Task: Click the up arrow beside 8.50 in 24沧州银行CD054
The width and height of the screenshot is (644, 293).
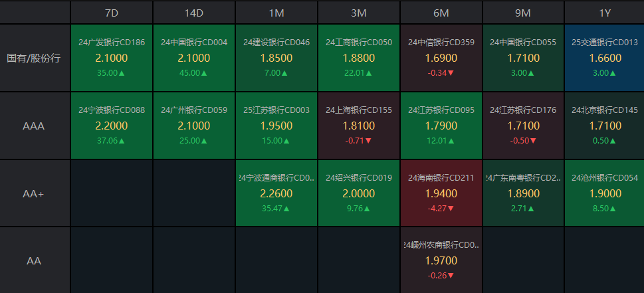Action: tap(615, 209)
